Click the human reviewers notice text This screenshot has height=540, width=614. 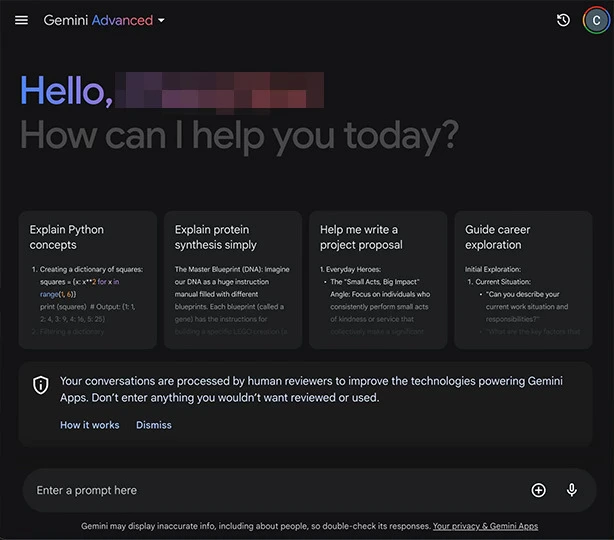click(x=311, y=389)
